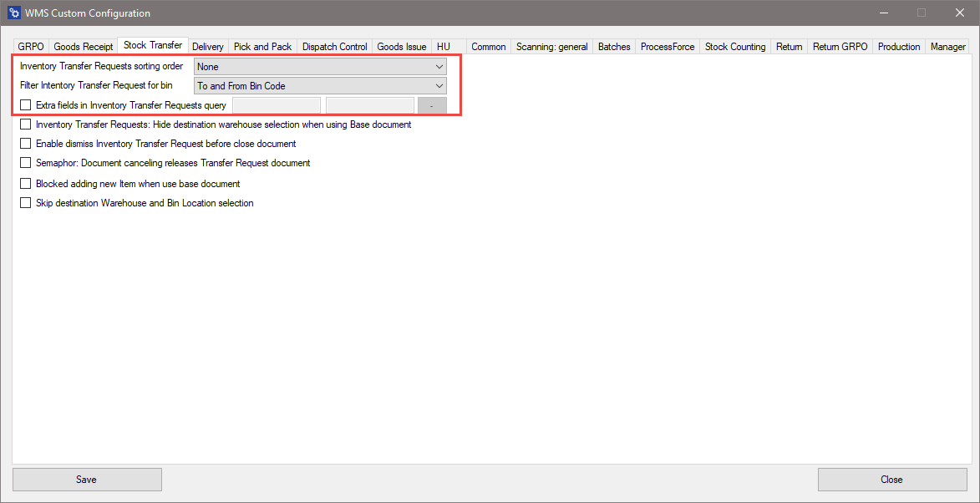
Task: Click the WMS Custom Configuration app icon
Action: coord(13,13)
